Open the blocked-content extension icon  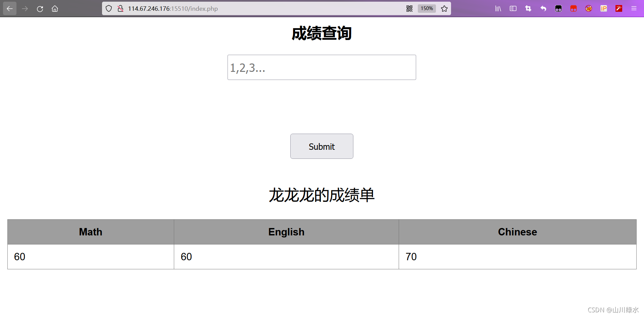click(589, 9)
